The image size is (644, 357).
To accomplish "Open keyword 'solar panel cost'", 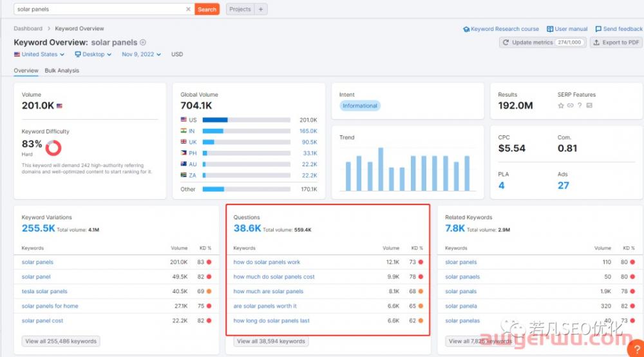I will point(43,321).
